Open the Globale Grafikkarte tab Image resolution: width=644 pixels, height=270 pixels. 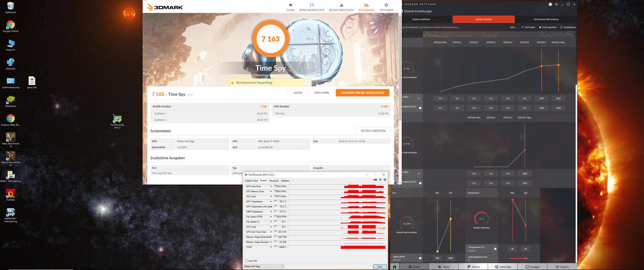coord(421,19)
